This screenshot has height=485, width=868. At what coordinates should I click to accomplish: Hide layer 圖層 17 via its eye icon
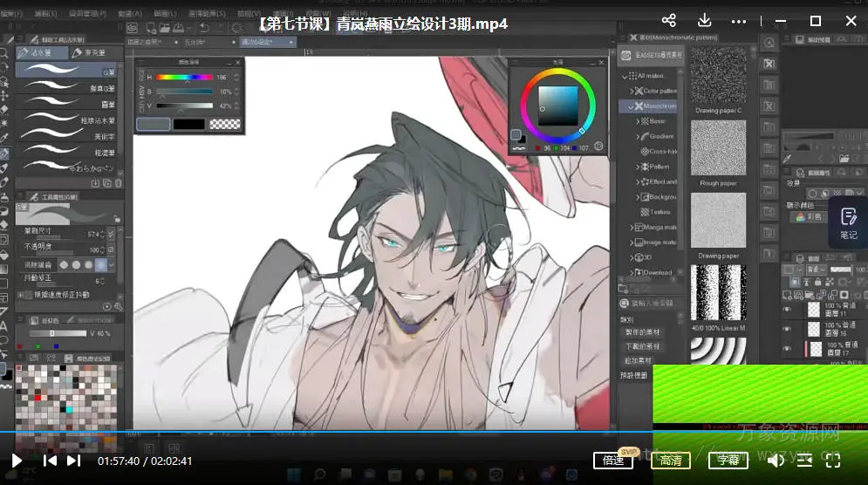787,349
